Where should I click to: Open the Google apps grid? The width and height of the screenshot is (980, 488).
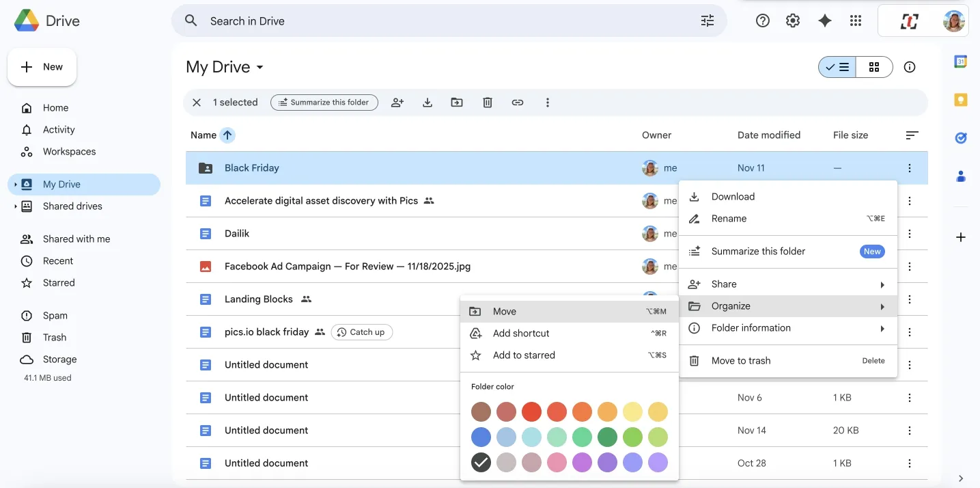click(855, 21)
